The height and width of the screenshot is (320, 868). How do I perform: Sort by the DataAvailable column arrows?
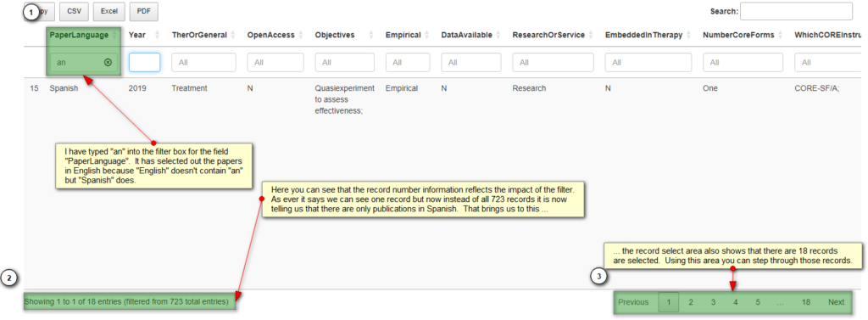[498, 35]
